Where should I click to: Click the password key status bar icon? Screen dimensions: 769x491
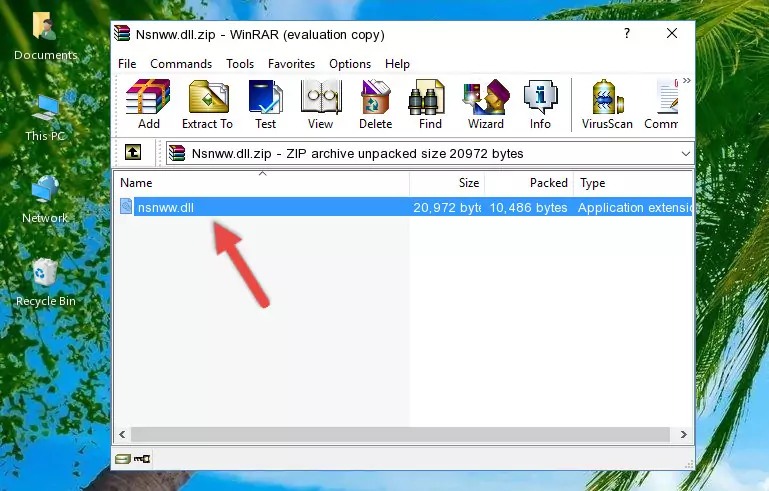point(142,459)
